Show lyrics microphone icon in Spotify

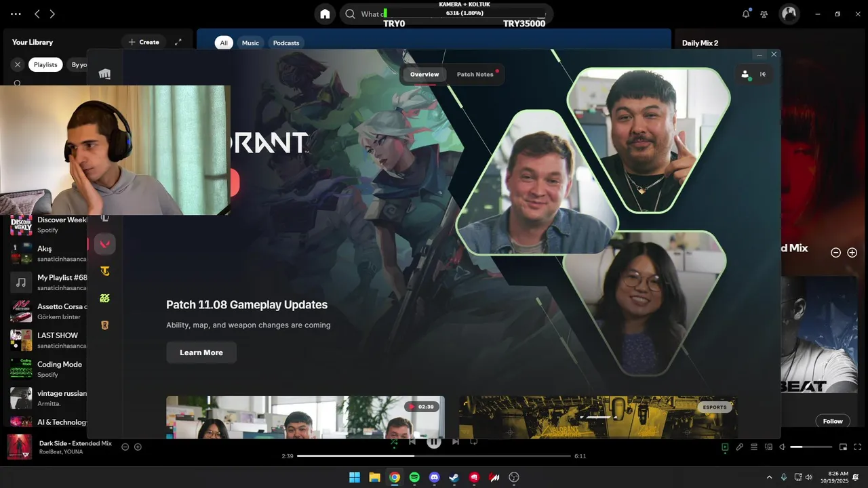pos(740,447)
